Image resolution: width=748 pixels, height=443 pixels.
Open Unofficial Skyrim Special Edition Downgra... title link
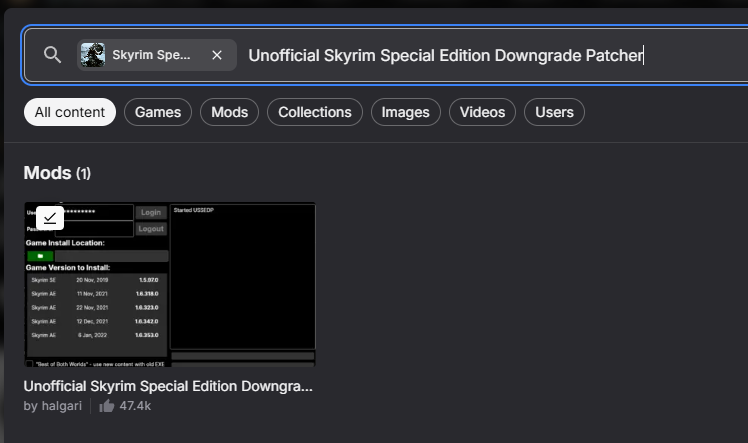(168, 386)
